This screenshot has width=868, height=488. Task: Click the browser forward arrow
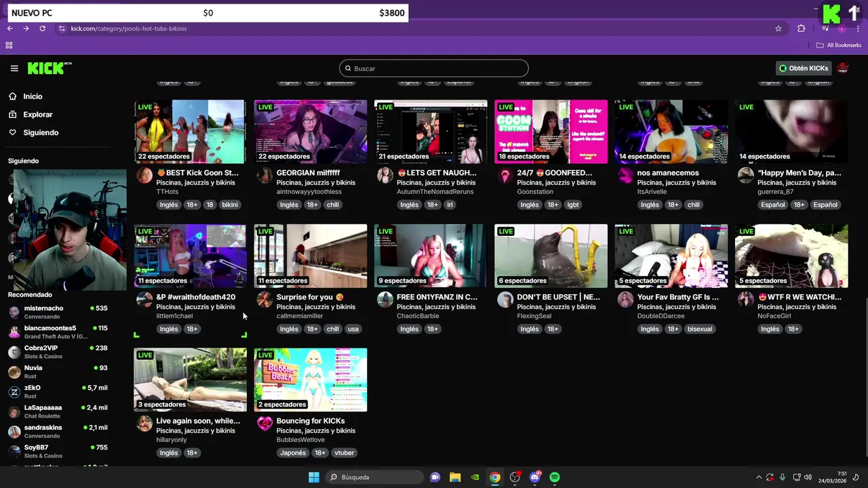(x=26, y=28)
